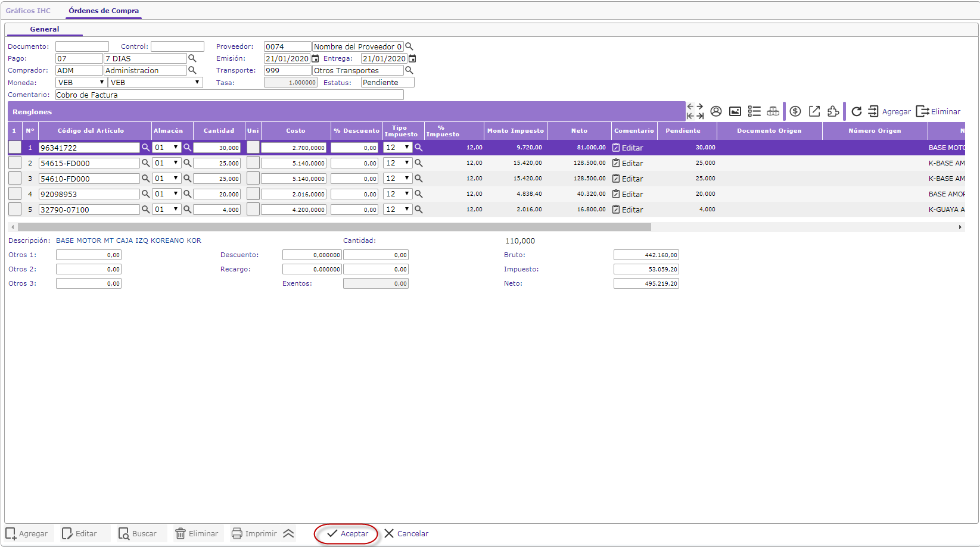This screenshot has width=980, height=547.
Task: Open Tipo Impuesto dropdown for row 4
Action: pyautogui.click(x=397, y=193)
